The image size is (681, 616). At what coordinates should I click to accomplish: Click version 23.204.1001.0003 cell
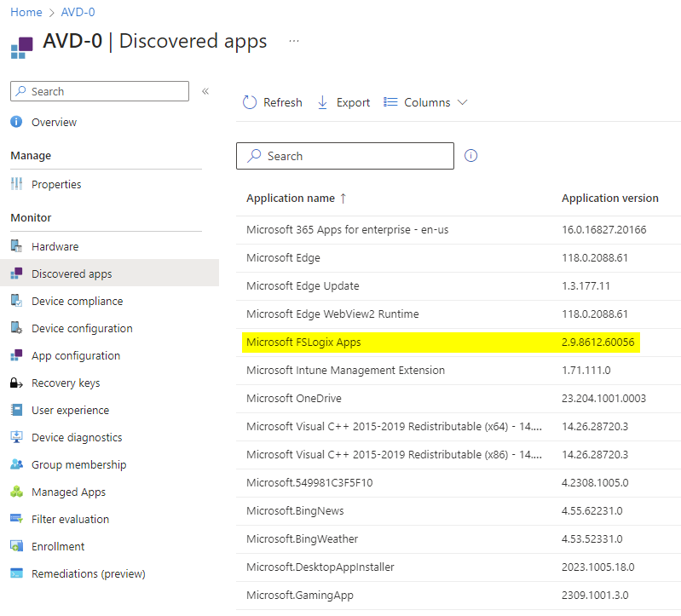coord(603,399)
